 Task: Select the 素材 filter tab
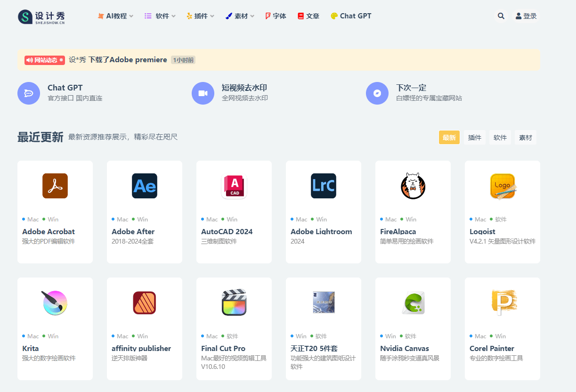point(525,137)
